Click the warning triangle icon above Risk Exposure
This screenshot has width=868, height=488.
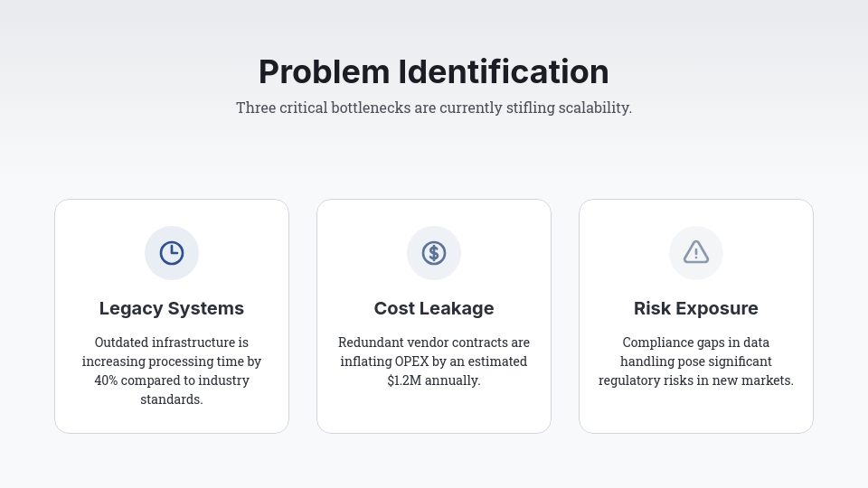coord(696,252)
